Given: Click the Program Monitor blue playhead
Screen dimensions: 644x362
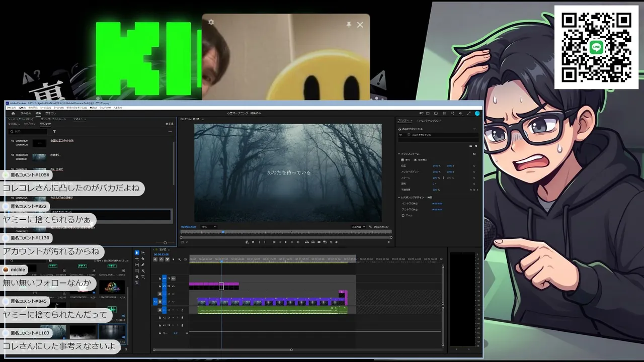Looking at the screenshot, I should click(x=223, y=232).
